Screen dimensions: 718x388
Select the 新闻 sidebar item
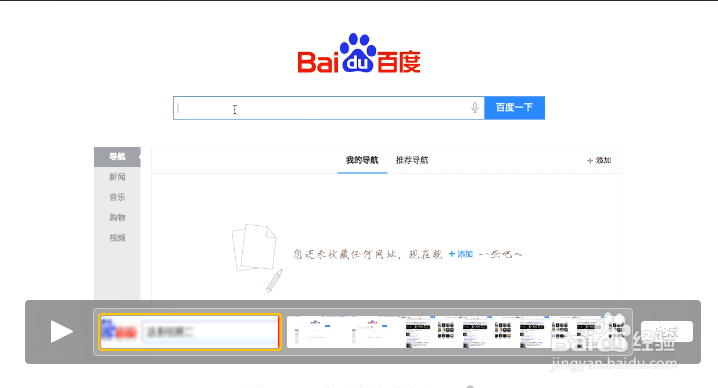click(x=117, y=177)
